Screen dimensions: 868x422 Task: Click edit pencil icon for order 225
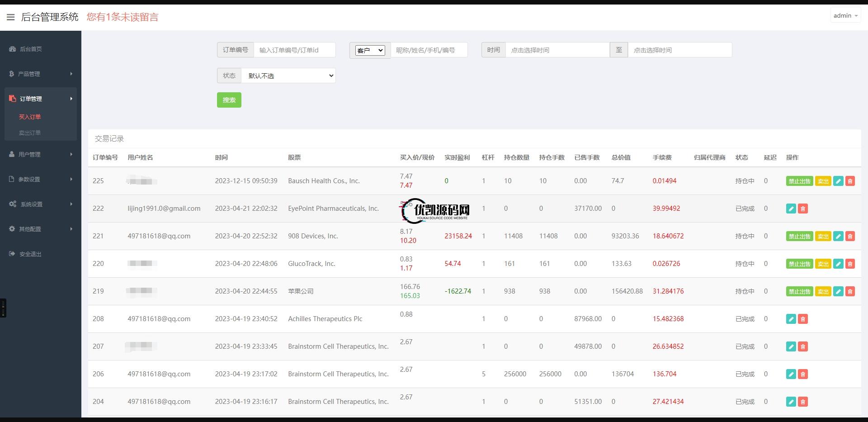[838, 181]
